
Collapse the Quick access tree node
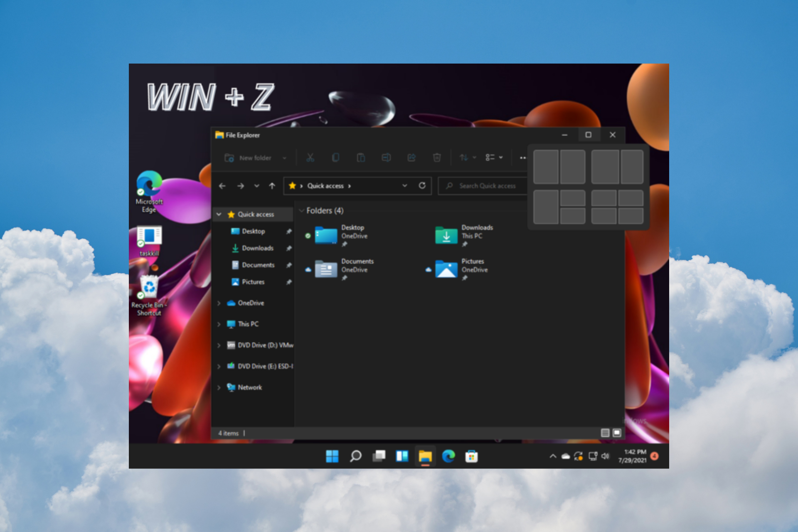[219, 214]
